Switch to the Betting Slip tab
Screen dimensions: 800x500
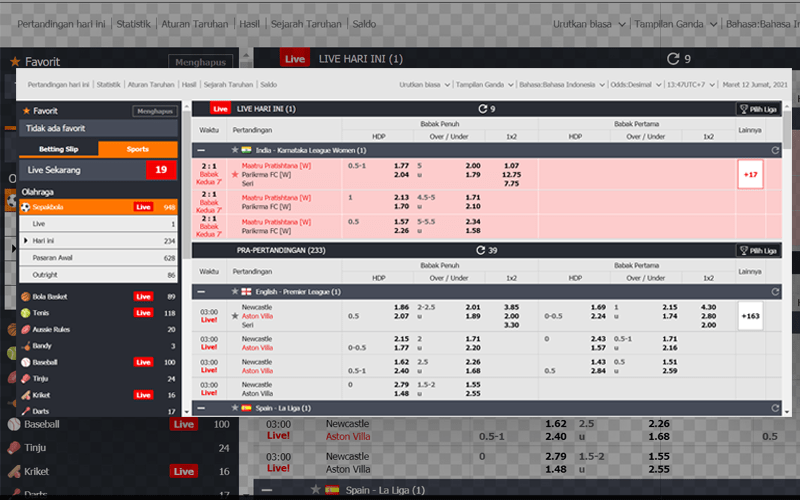click(x=59, y=149)
